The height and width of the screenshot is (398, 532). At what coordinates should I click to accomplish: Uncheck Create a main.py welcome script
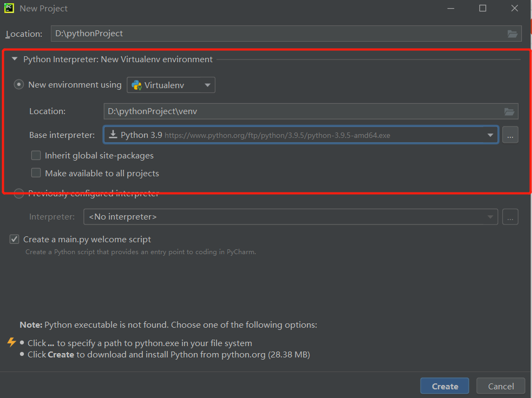coord(14,239)
